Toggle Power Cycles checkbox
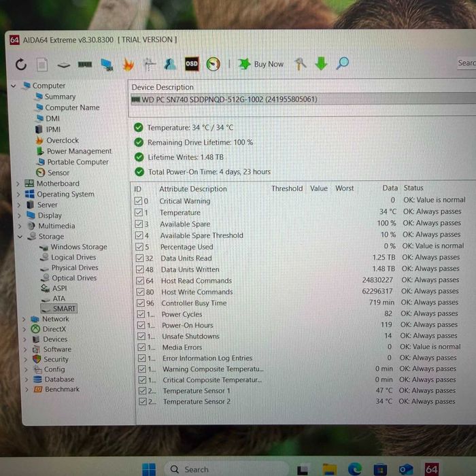This screenshot has height=476, width=476. click(x=141, y=314)
